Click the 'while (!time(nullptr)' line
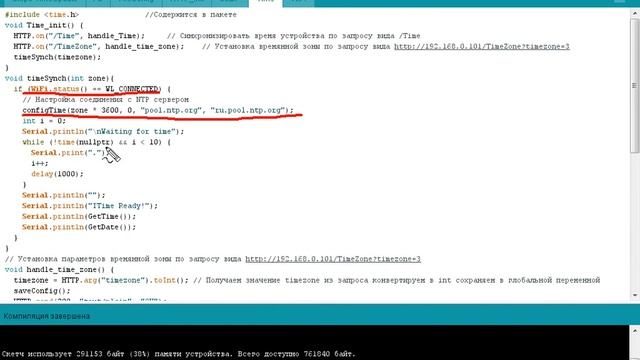Screen dimensions: 640x360 click(96, 142)
